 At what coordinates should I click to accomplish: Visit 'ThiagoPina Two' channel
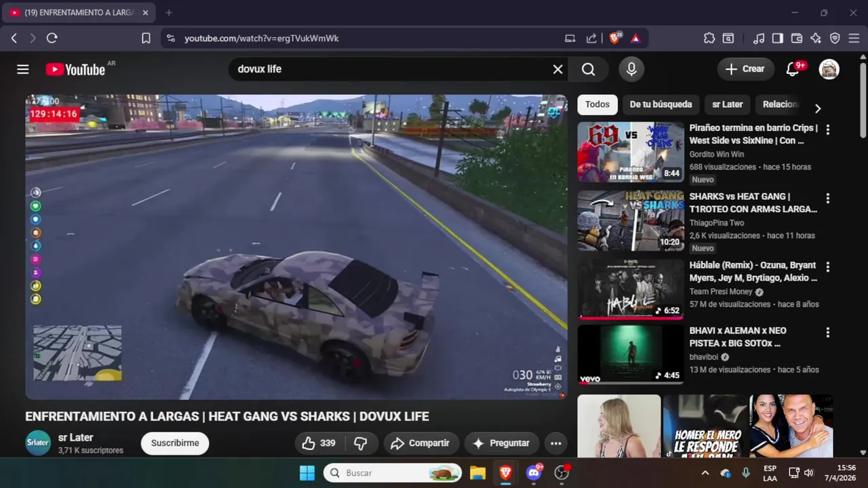point(717,223)
